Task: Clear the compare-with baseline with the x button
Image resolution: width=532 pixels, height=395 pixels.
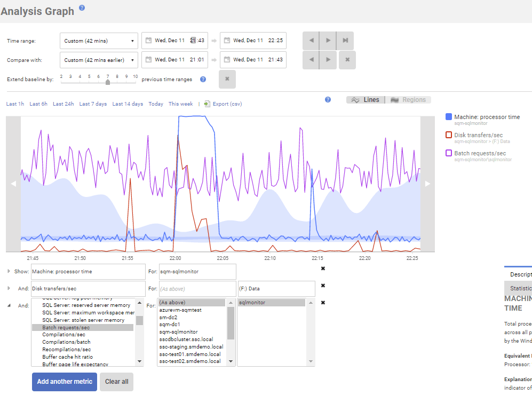Action: [x=347, y=59]
